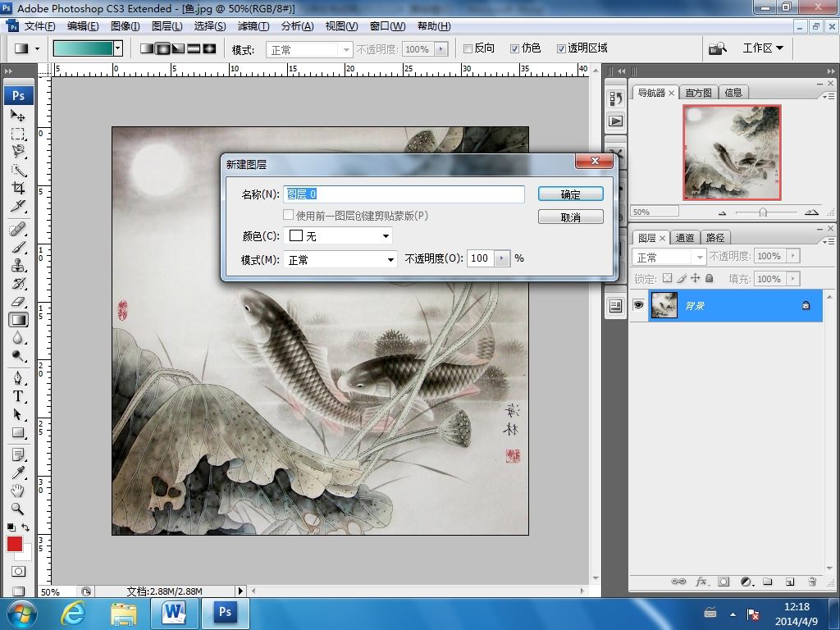
Task: Click the 名称(N) text field
Action: coord(404,194)
